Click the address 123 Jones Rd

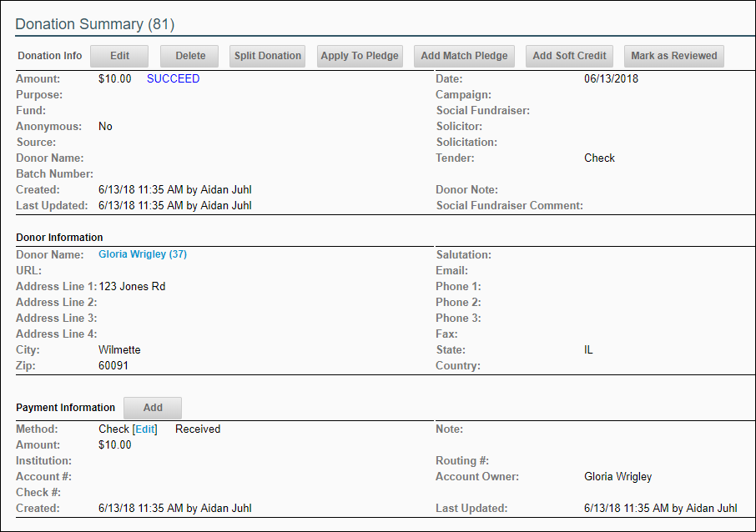tap(132, 287)
